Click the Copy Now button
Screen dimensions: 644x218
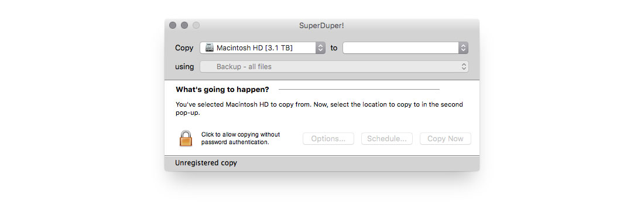click(445, 139)
